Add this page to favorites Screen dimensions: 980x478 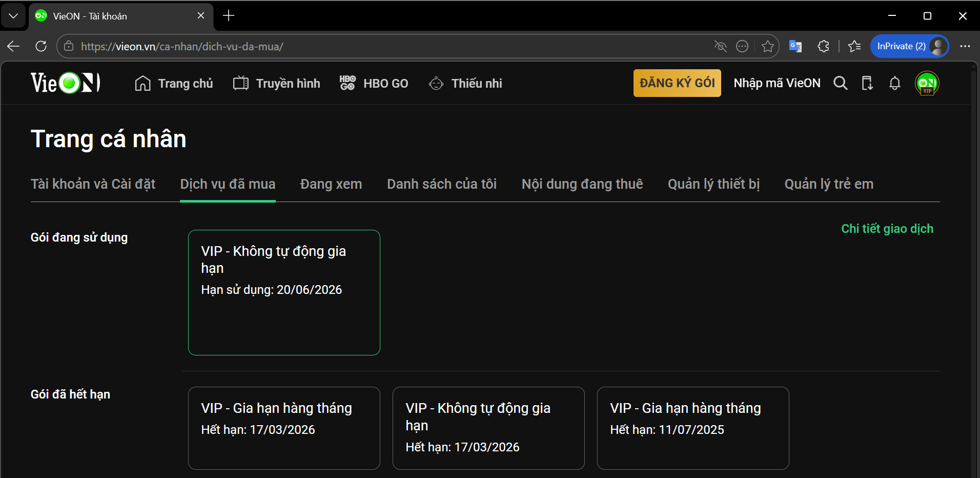click(x=768, y=46)
